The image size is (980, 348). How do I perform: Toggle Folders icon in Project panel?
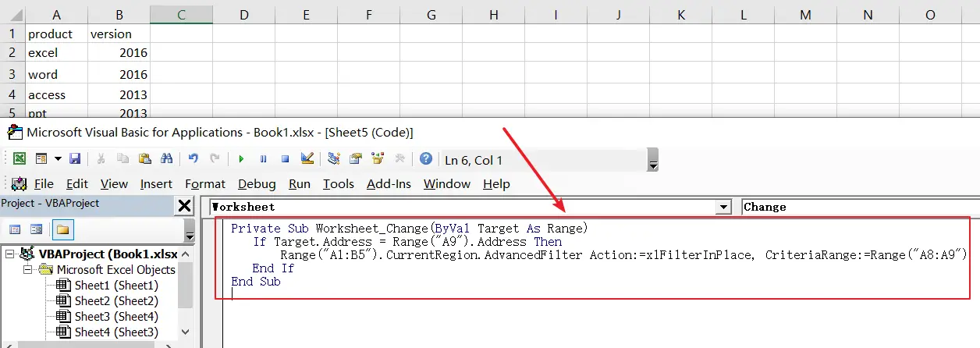point(62,229)
